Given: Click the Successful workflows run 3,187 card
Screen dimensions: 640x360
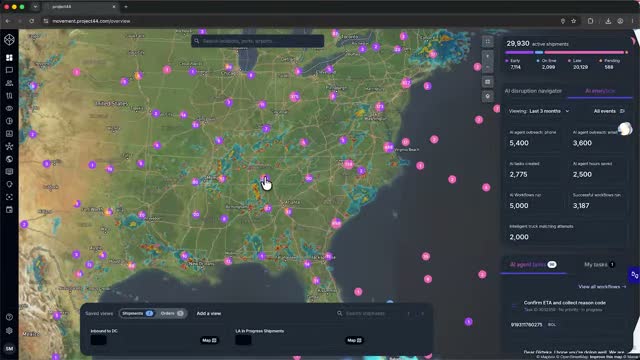Looking at the screenshot, I should [598, 202].
